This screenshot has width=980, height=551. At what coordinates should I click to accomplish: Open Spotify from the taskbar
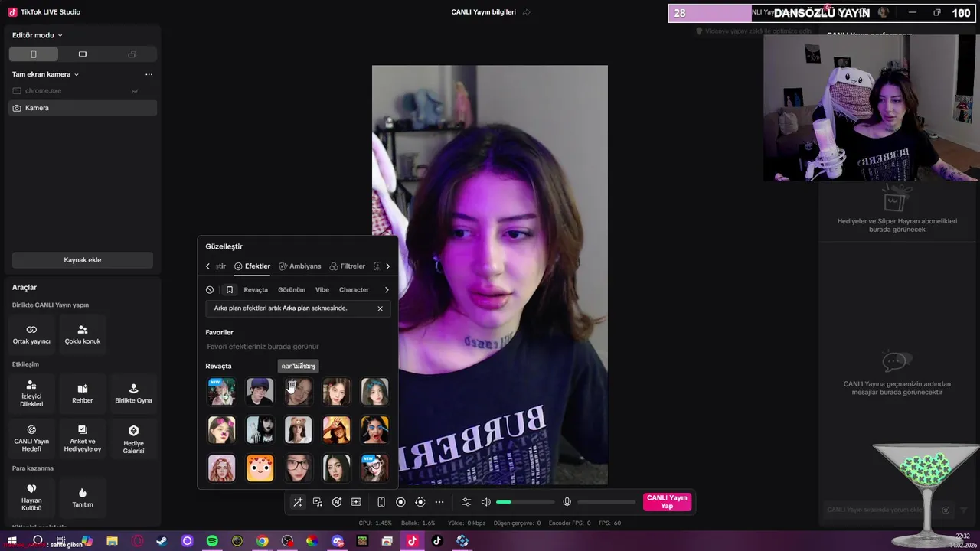coord(212,541)
